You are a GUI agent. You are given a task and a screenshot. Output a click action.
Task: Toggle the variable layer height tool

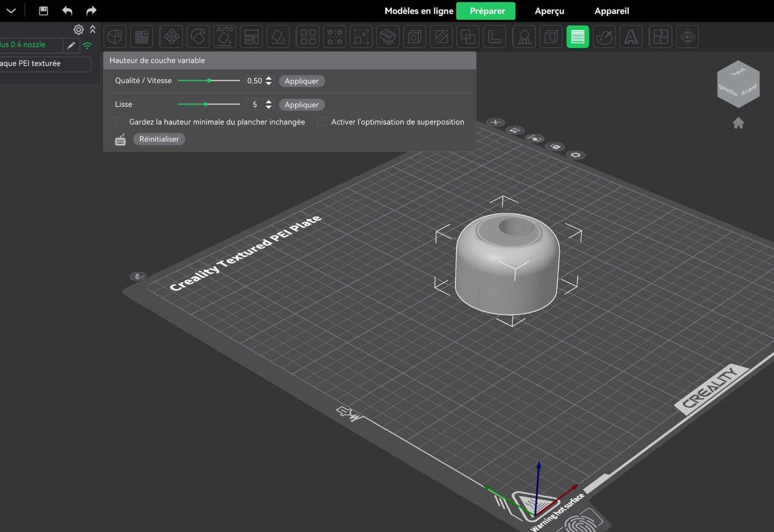(x=577, y=37)
